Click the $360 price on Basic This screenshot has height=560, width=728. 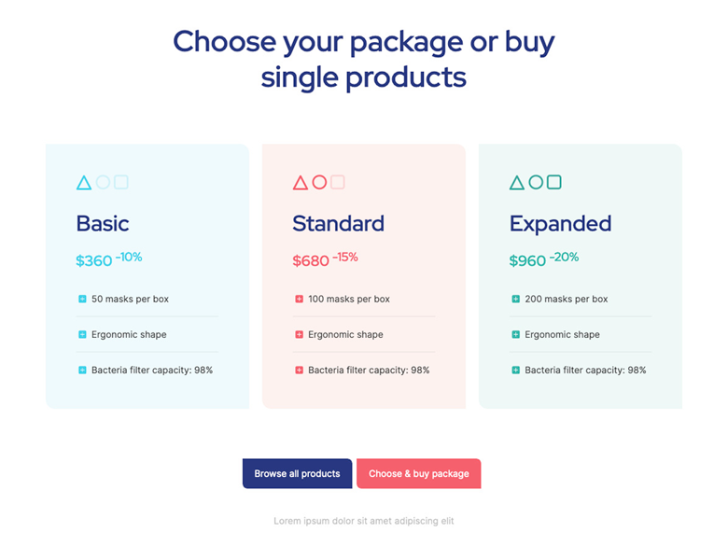(93, 261)
